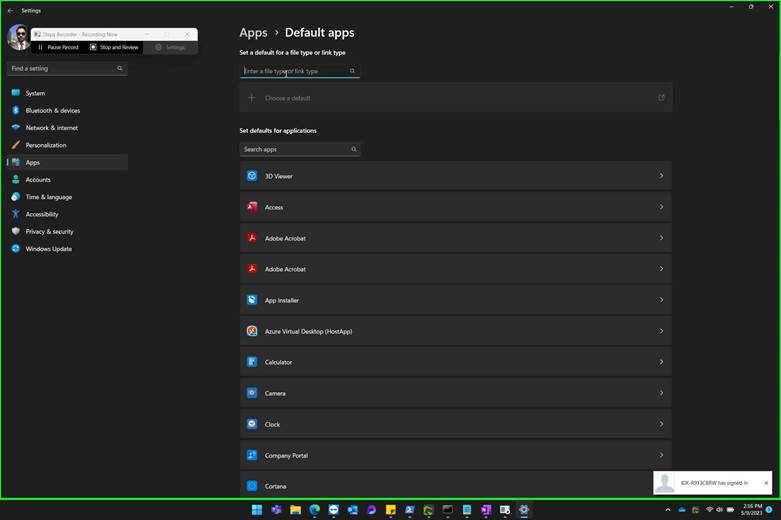Click the file type or link type field
The image size is (781, 520).
(x=300, y=71)
